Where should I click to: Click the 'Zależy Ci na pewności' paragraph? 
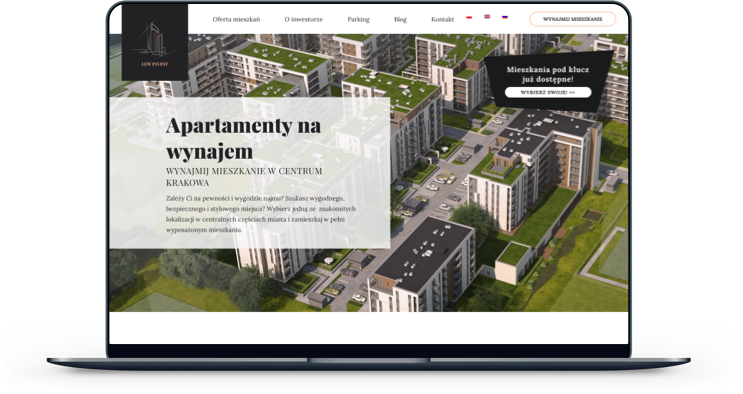tap(261, 214)
